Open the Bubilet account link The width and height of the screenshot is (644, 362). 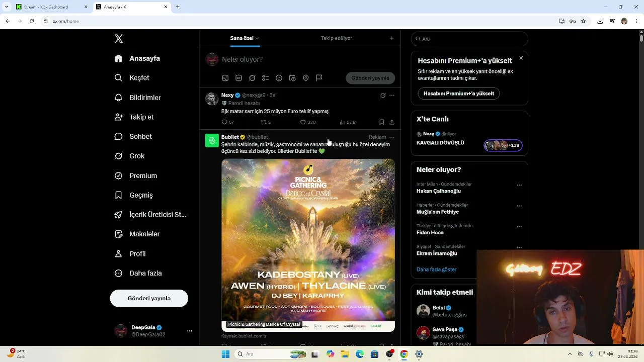[x=230, y=137]
